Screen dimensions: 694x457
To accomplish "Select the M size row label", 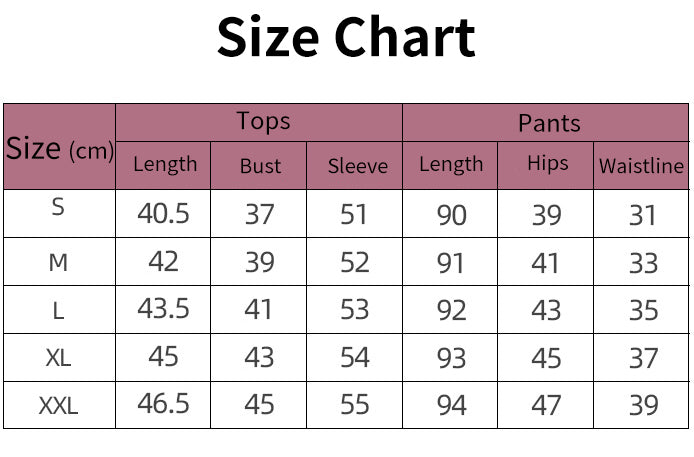I will pos(58,262).
